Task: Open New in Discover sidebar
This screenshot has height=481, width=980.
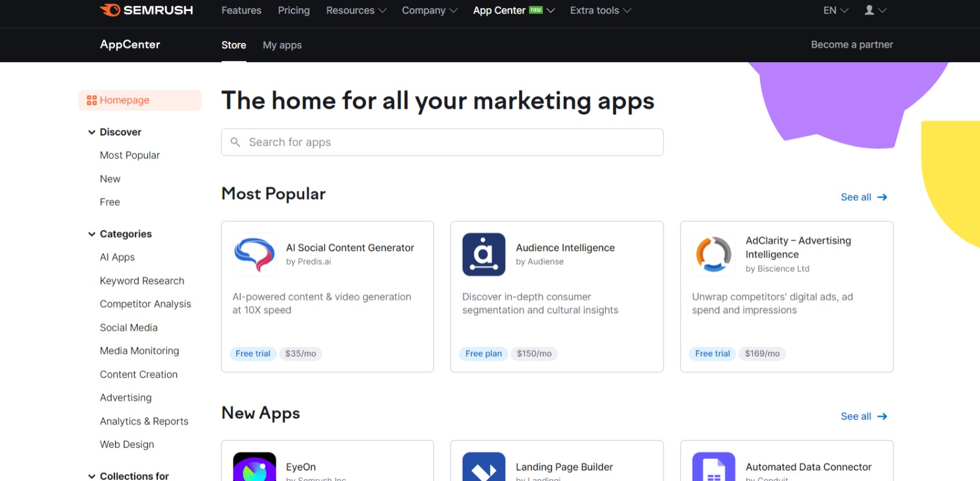Action: point(110,179)
